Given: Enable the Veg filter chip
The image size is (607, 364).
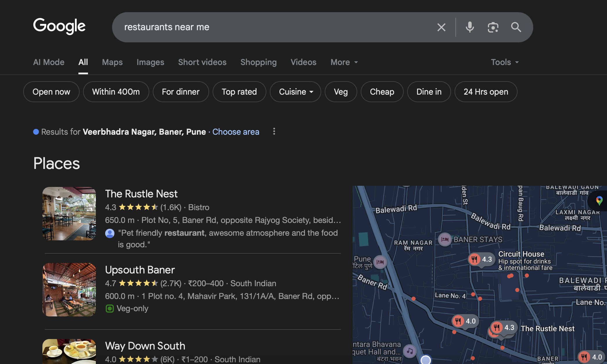Looking at the screenshot, I should click(340, 92).
